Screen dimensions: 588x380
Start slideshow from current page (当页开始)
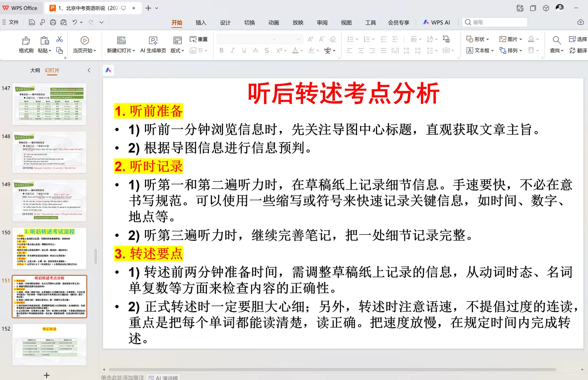[84, 45]
